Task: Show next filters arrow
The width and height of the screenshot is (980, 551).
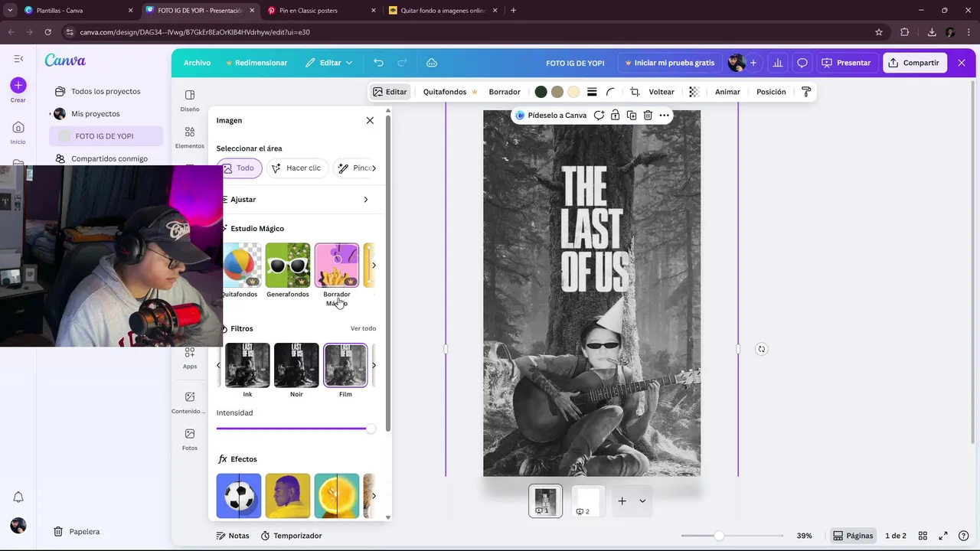Action: 374,365
